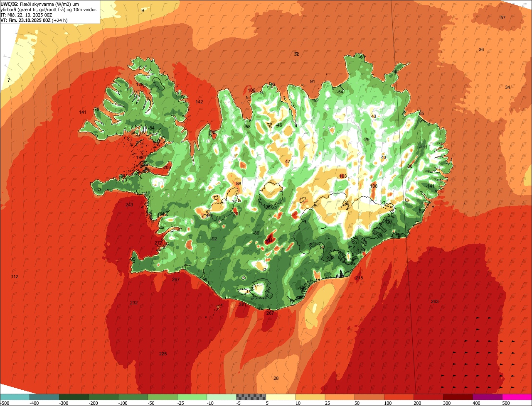Click the dark red legend swatch between 300 and 400
Screen dimensions: 532x406
[458, 397]
